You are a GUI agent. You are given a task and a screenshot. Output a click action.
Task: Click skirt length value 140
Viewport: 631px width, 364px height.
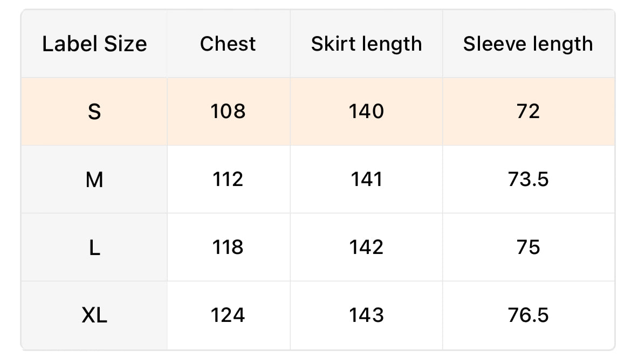[366, 112]
